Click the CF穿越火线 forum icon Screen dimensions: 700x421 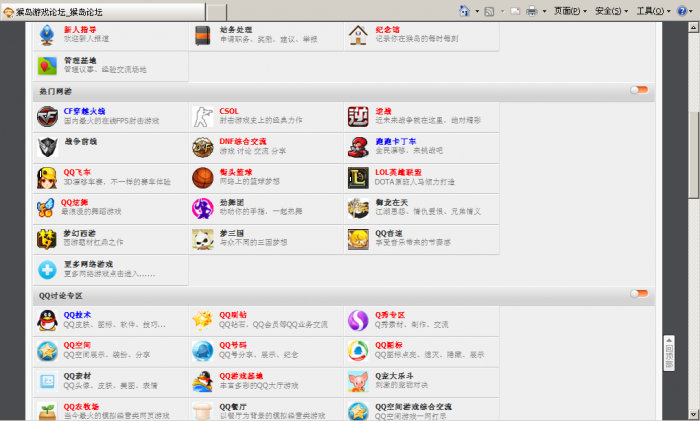click(x=47, y=117)
